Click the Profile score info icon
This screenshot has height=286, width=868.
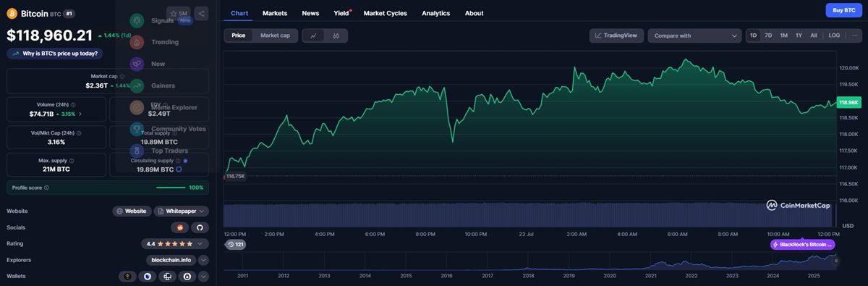pos(46,188)
